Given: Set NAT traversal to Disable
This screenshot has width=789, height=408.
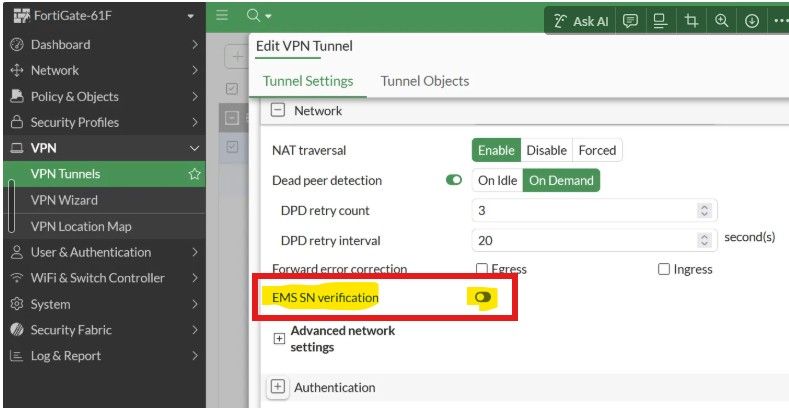Looking at the screenshot, I should coord(546,150).
